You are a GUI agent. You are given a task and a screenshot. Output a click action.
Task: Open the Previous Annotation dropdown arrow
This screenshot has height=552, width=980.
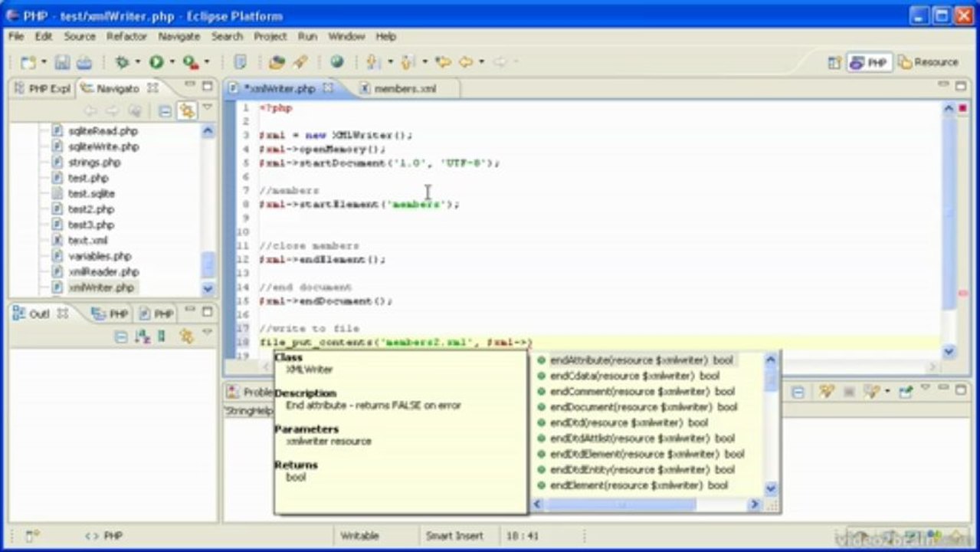424,62
